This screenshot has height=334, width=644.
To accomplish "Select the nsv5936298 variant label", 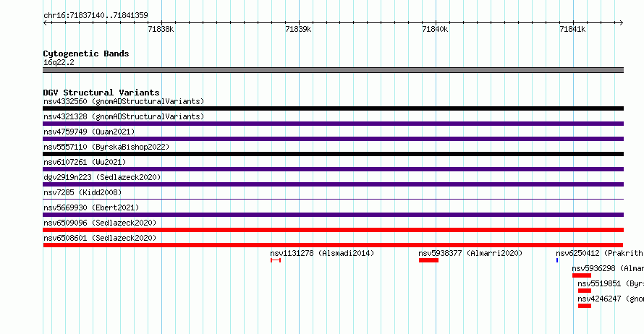I will click(608, 268).
